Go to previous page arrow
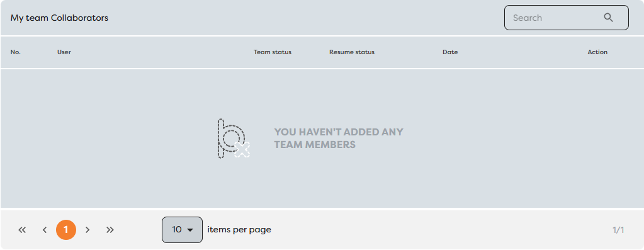 (45, 230)
